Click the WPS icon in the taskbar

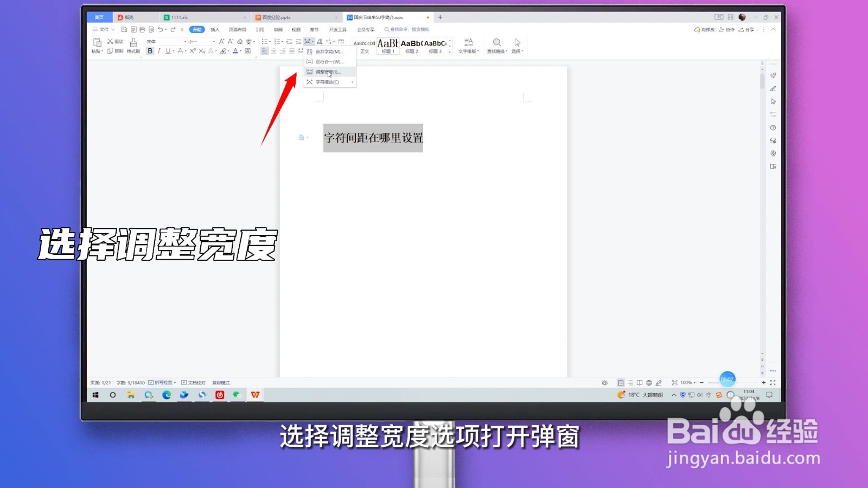[255, 395]
